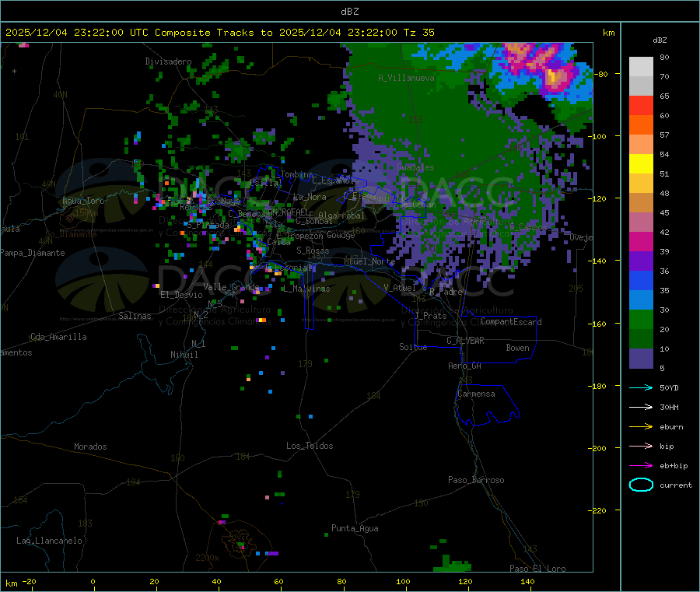Click the Morados place label
Screen dimensions: 700x592
coord(91,447)
